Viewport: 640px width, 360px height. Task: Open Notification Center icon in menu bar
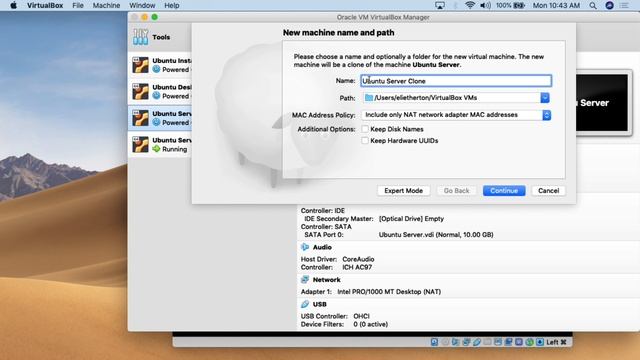pos(624,5)
